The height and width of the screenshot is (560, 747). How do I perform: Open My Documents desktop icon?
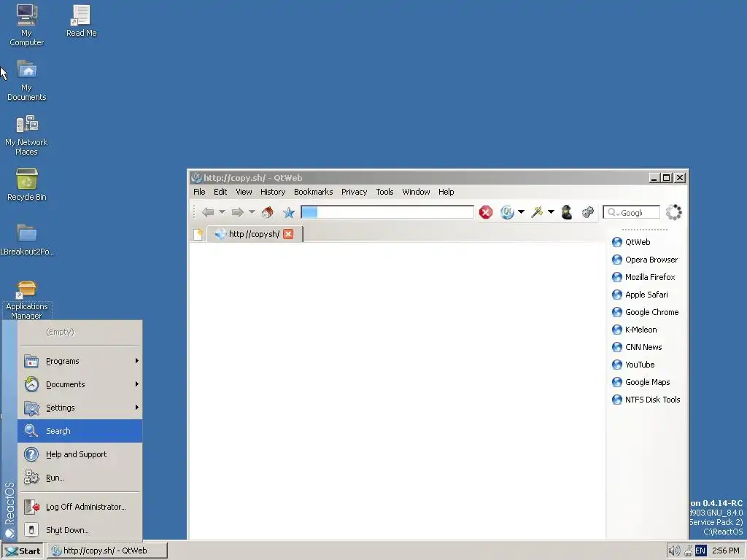pyautogui.click(x=27, y=80)
